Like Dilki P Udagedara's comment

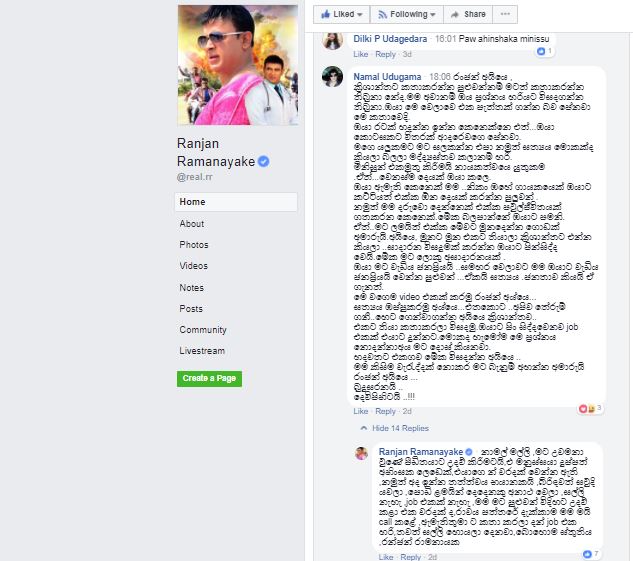coord(361,54)
